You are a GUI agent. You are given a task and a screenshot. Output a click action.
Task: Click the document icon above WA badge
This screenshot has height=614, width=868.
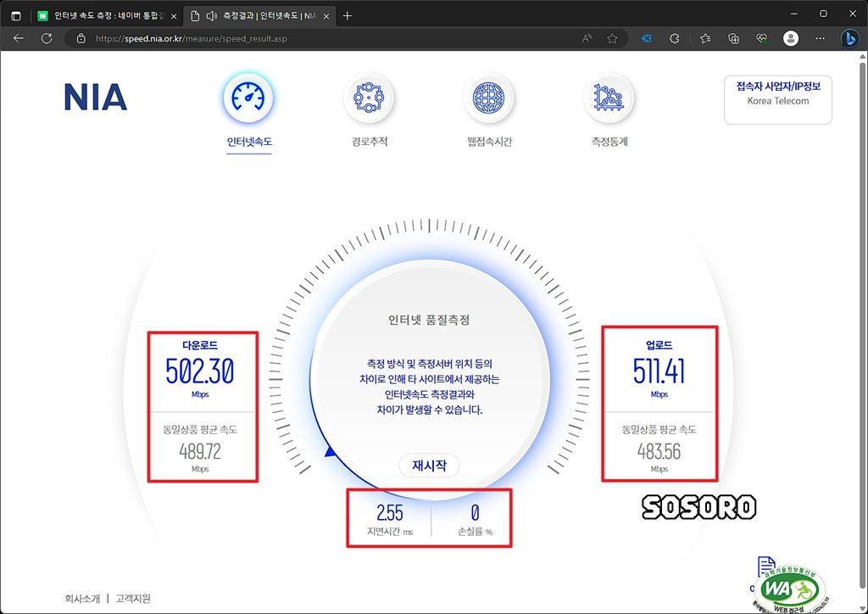coord(766,567)
